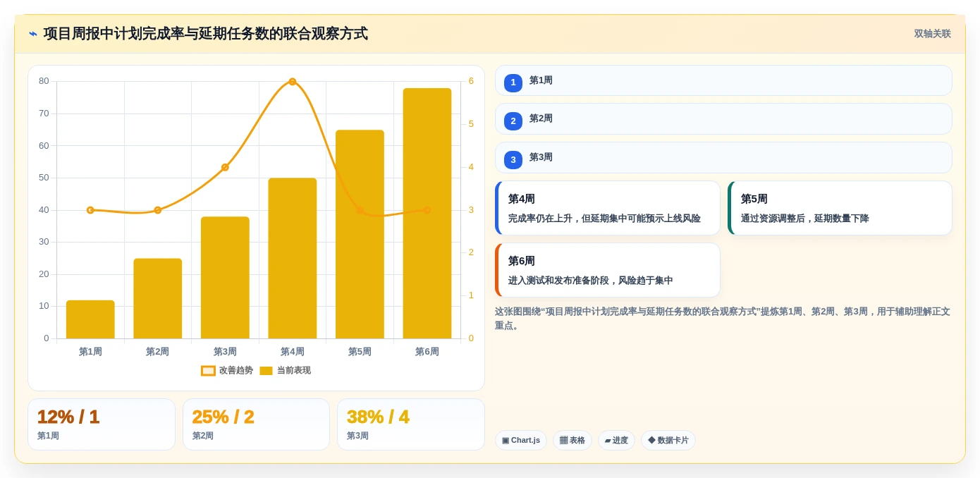Toggle the 当前表现 legend swatch

(266, 371)
